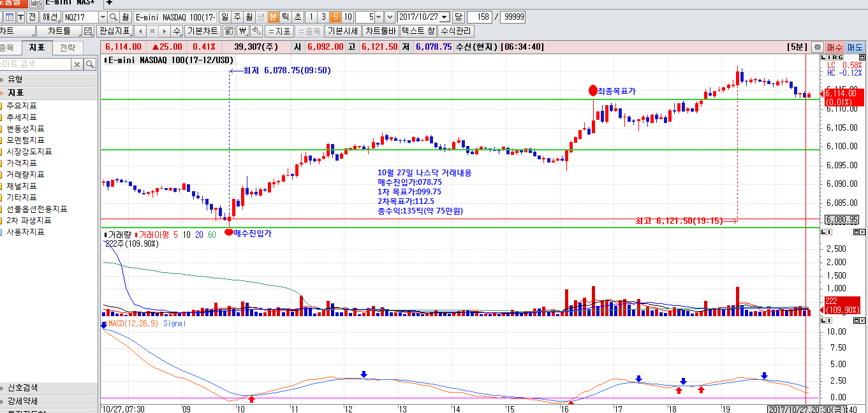Click the 전 toolbar button

pos(33,17)
